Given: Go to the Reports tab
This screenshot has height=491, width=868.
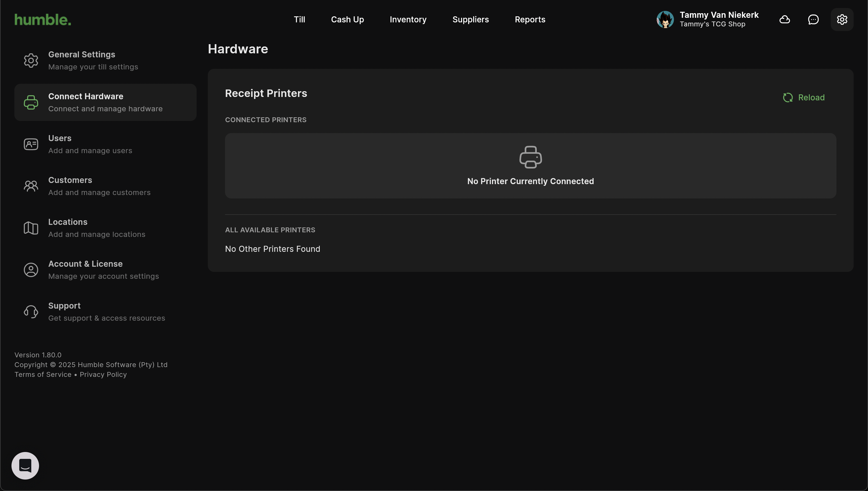Looking at the screenshot, I should coord(530,20).
